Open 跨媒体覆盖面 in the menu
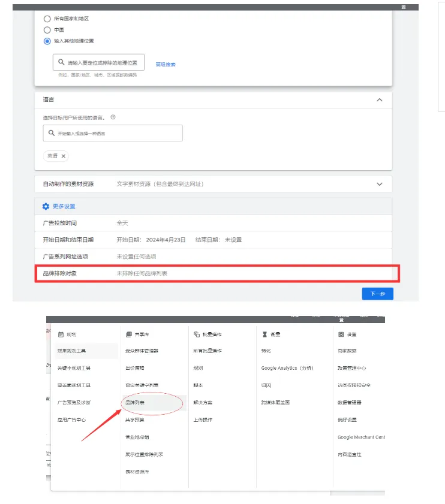The height and width of the screenshot is (504, 445). (x=275, y=403)
